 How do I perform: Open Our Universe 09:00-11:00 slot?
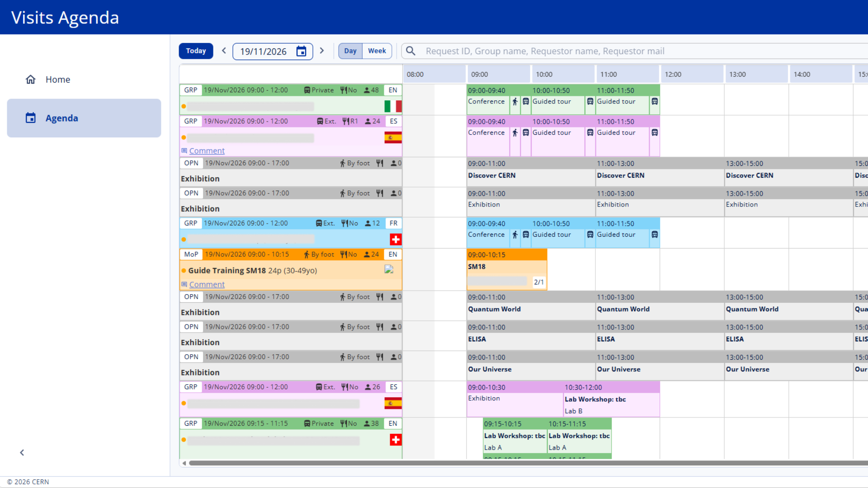pos(531,366)
